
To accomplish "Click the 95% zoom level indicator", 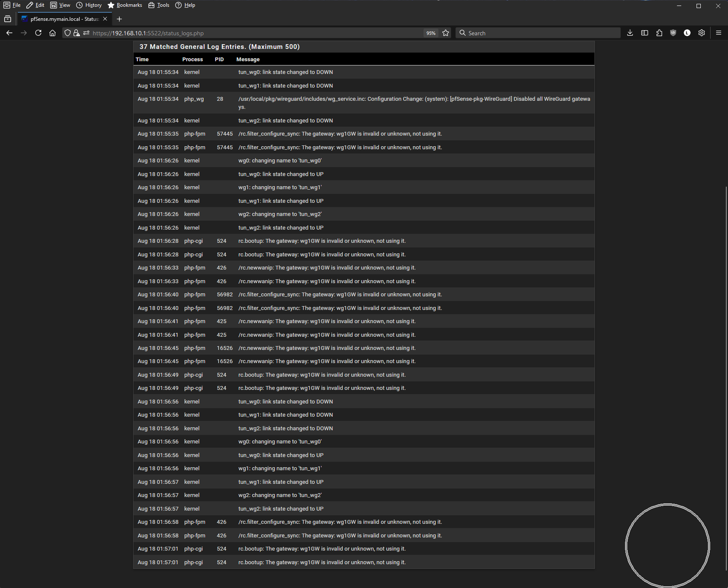I will (x=431, y=33).
